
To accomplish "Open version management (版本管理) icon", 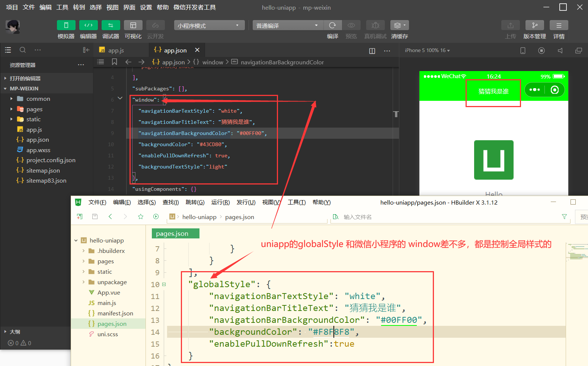I will [x=535, y=25].
